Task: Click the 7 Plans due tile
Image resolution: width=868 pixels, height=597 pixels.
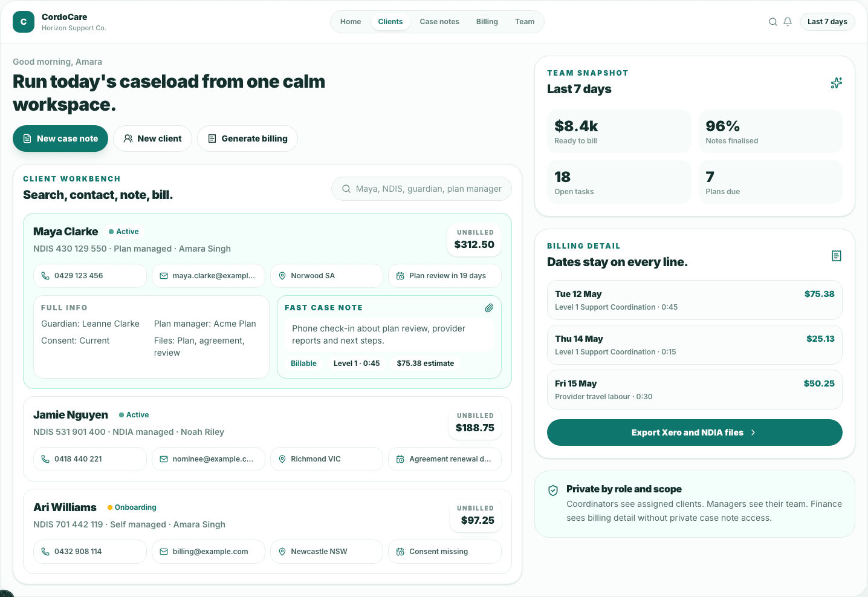Action: 770,182
